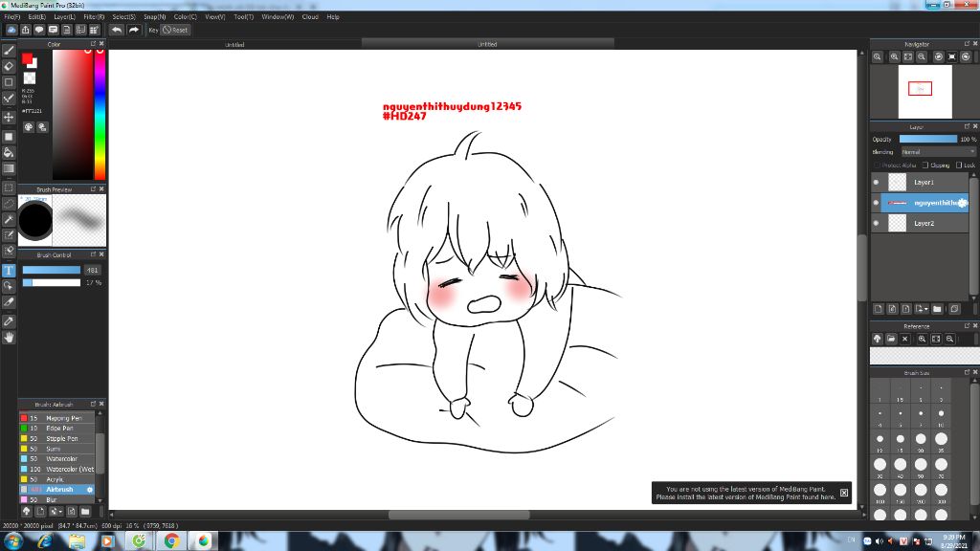Adjust the layer Opacity slider
980x551 pixels.
click(x=928, y=140)
